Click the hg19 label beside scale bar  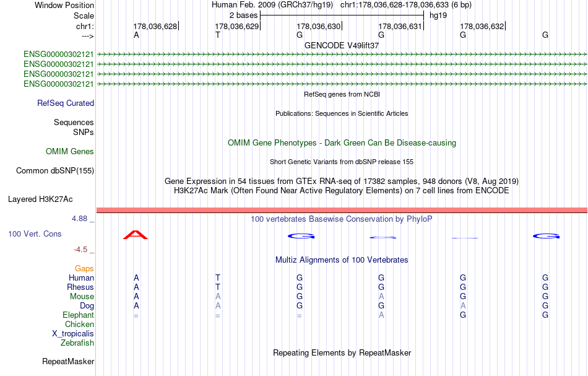coord(438,15)
